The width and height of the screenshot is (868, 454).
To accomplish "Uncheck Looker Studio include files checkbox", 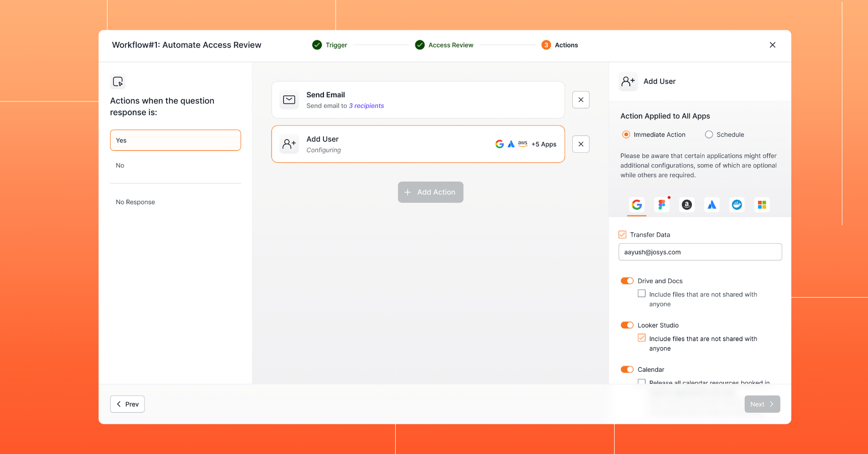I will (x=642, y=338).
